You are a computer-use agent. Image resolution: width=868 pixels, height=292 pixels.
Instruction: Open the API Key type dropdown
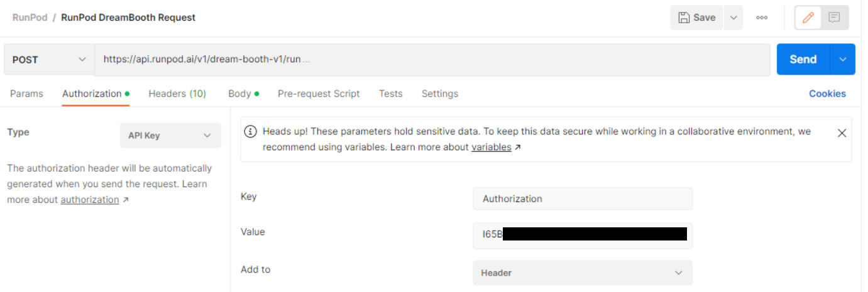coord(170,135)
